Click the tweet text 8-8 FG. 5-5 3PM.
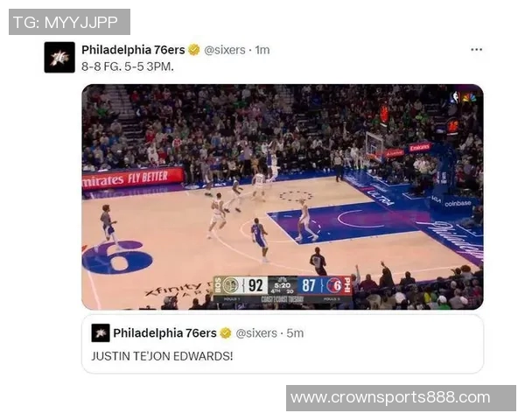The width and height of the screenshot is (525, 420). tap(128, 66)
